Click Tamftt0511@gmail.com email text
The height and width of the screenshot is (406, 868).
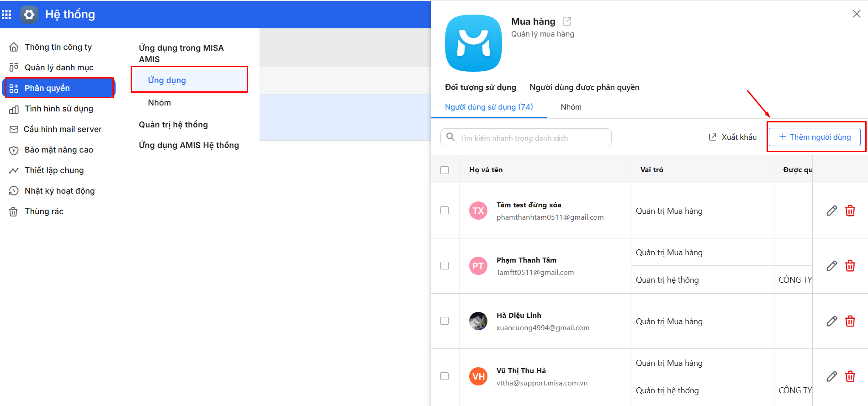tap(535, 273)
